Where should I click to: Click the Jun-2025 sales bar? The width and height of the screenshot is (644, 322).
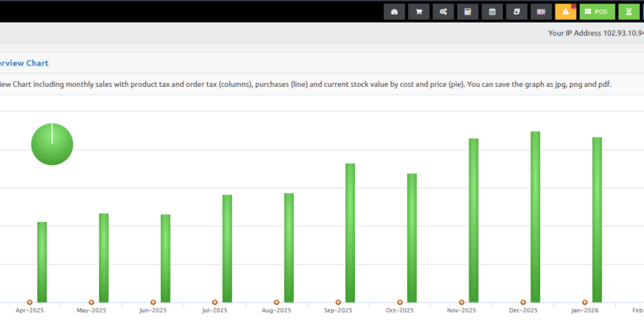pyautogui.click(x=166, y=258)
